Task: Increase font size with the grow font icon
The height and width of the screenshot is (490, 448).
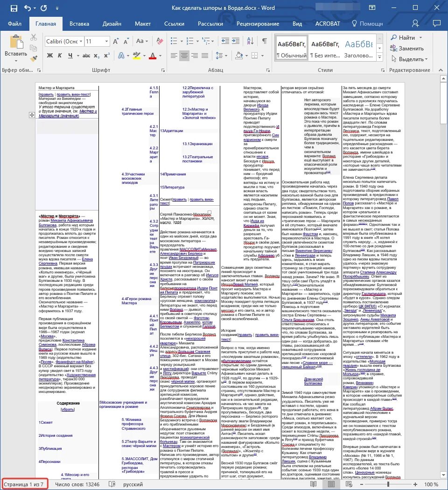Action: [x=116, y=41]
